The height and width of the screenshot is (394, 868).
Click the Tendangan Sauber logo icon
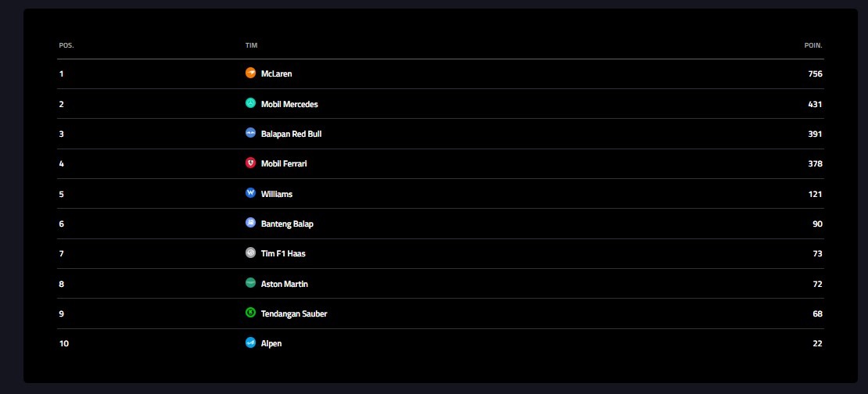[250, 313]
